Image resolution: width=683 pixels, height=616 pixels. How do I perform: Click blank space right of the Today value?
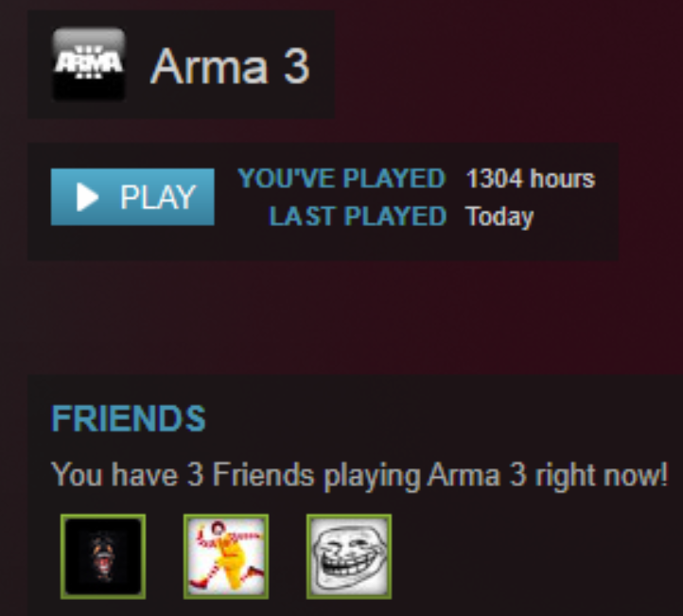point(575,217)
